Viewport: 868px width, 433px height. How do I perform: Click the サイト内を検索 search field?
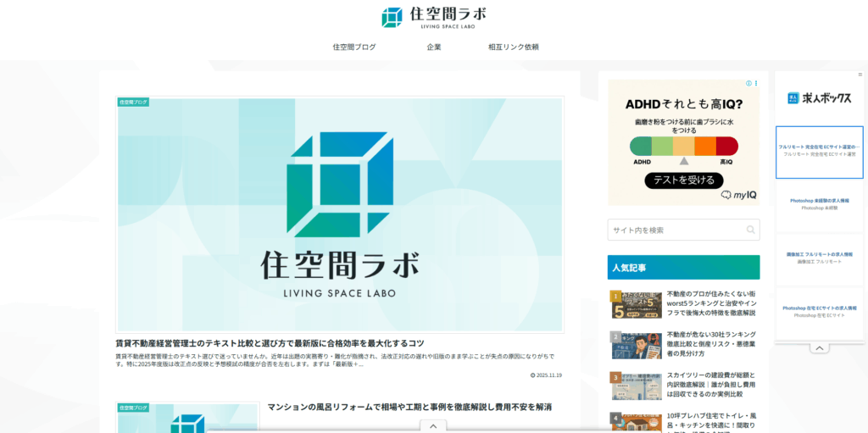click(x=675, y=230)
